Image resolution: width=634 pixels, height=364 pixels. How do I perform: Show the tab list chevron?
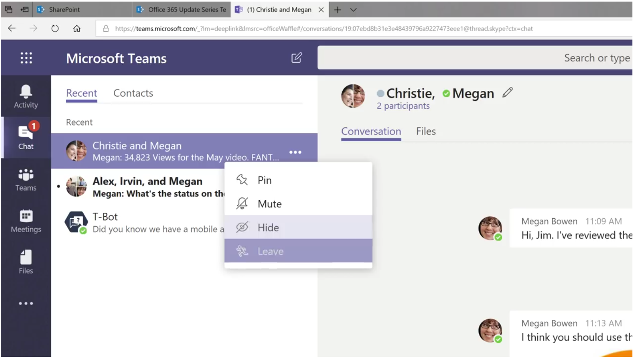(x=353, y=9)
